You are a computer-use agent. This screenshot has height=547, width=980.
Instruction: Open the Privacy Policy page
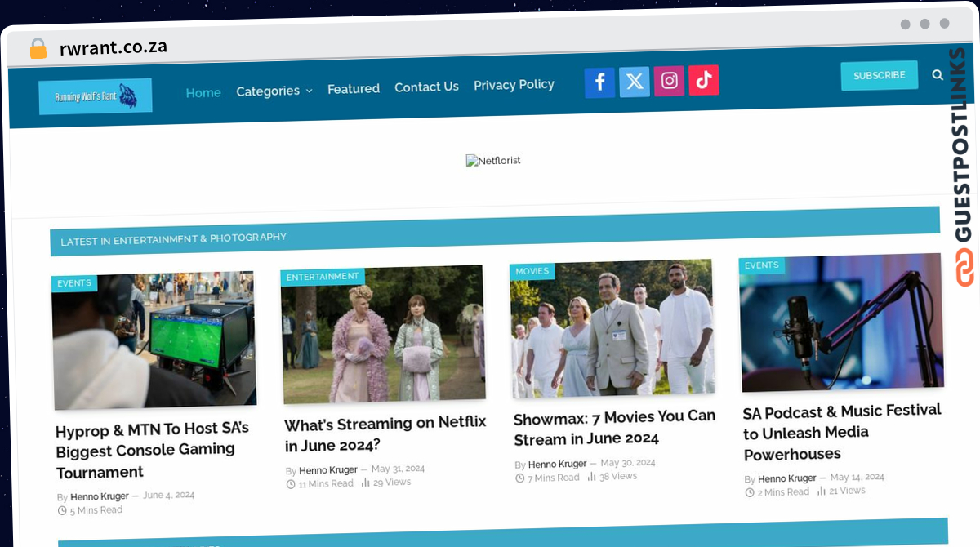pyautogui.click(x=514, y=84)
